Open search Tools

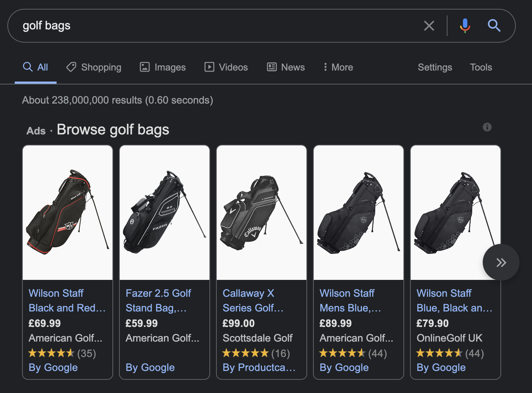coord(481,67)
